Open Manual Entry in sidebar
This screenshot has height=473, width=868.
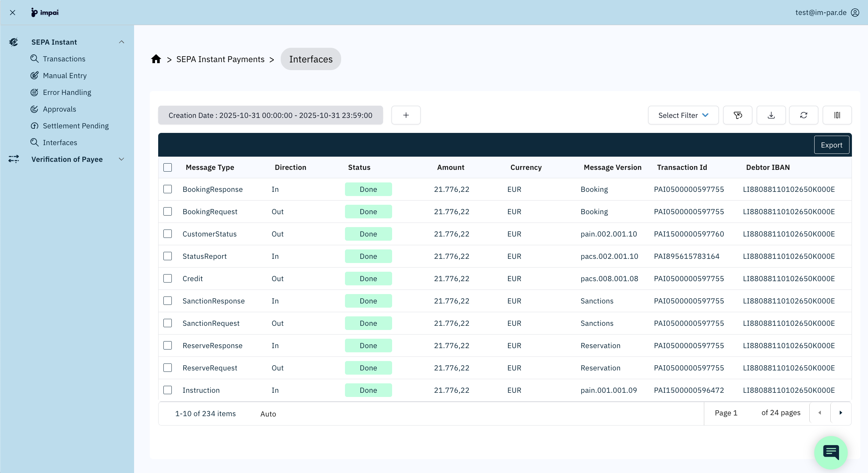65,76
